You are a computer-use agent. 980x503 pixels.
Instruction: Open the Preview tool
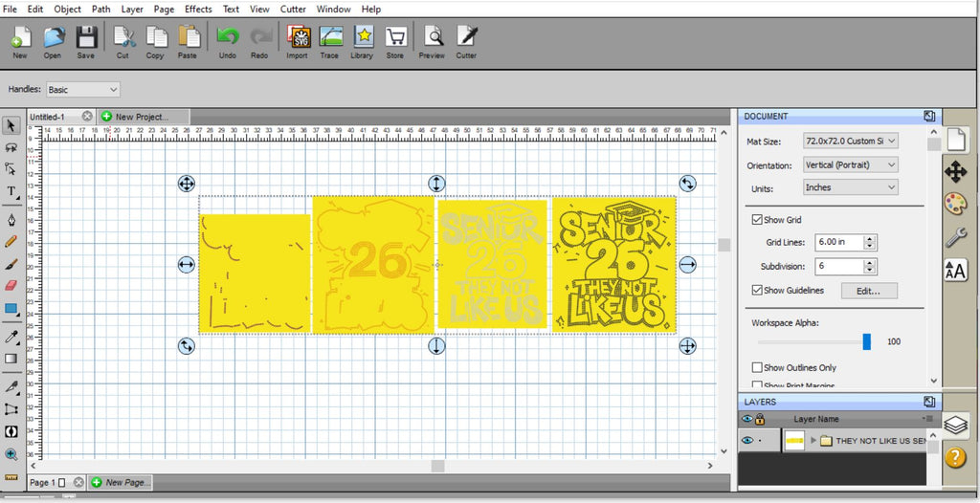click(432, 42)
